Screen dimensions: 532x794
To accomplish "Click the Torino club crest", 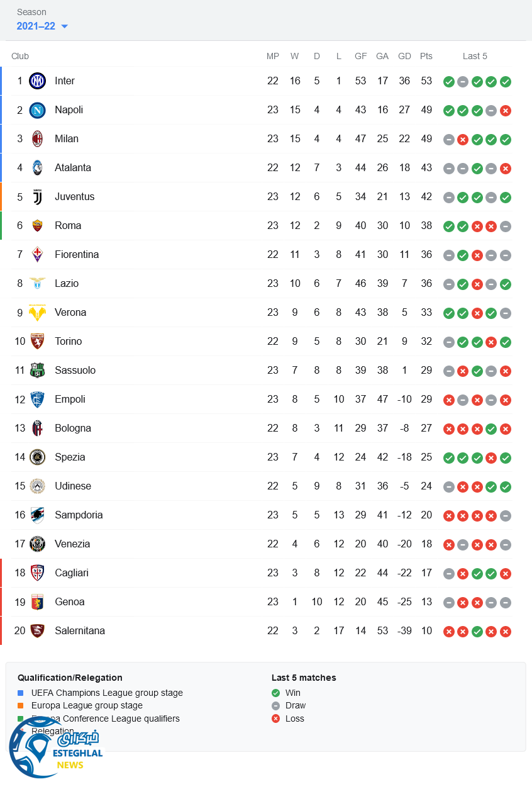I will coord(38,342).
